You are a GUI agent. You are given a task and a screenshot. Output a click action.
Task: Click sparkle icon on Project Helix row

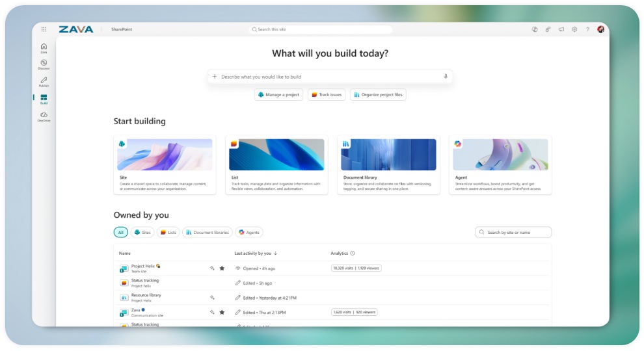pos(212,268)
